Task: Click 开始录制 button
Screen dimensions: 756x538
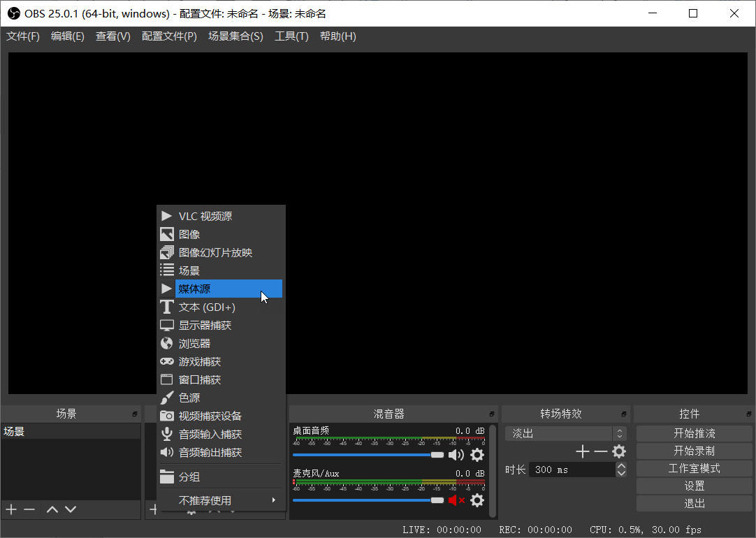Action: pyautogui.click(x=695, y=451)
